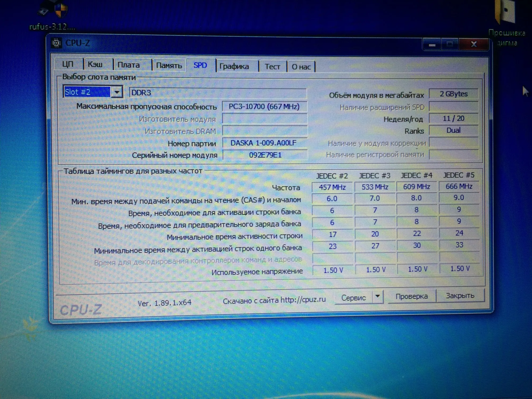Switch to the ЦП tab

click(68, 64)
